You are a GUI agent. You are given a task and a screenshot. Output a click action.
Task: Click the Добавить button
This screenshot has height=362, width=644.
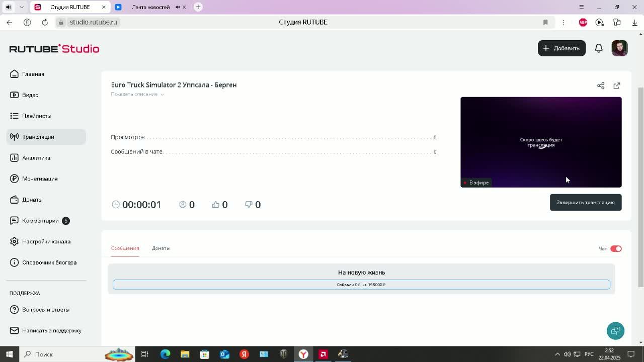point(561,48)
